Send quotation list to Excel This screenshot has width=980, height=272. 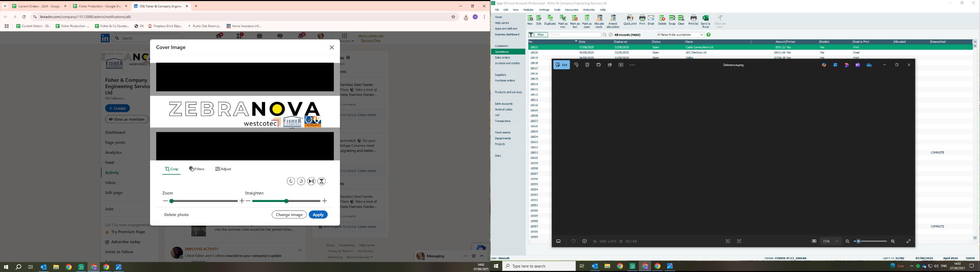click(706, 21)
